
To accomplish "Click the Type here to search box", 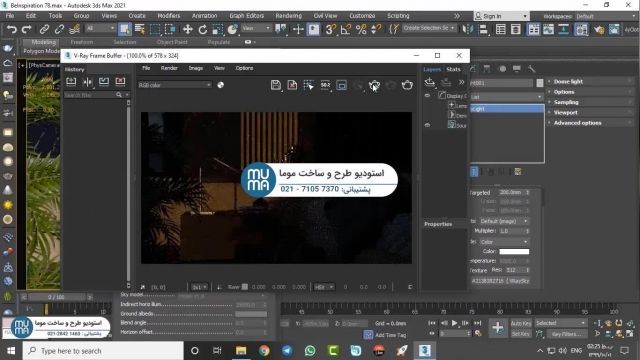I will 102,351.
